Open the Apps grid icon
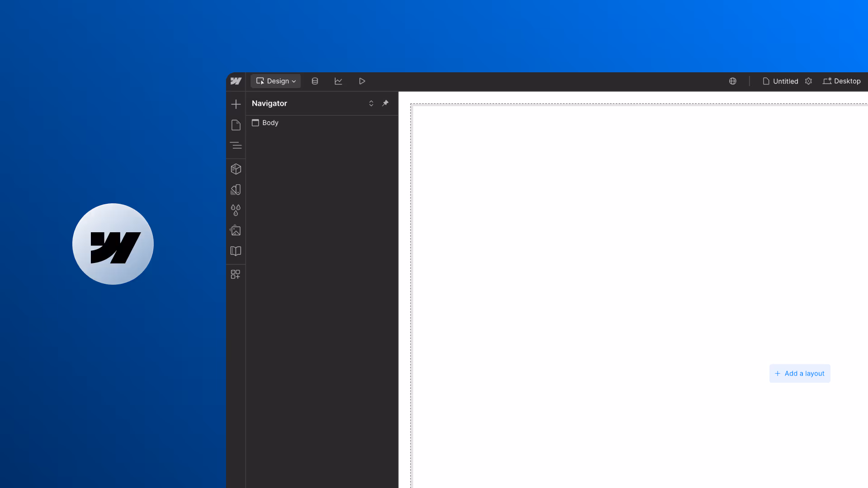Viewport: 868px width, 488px height. pos(236,274)
